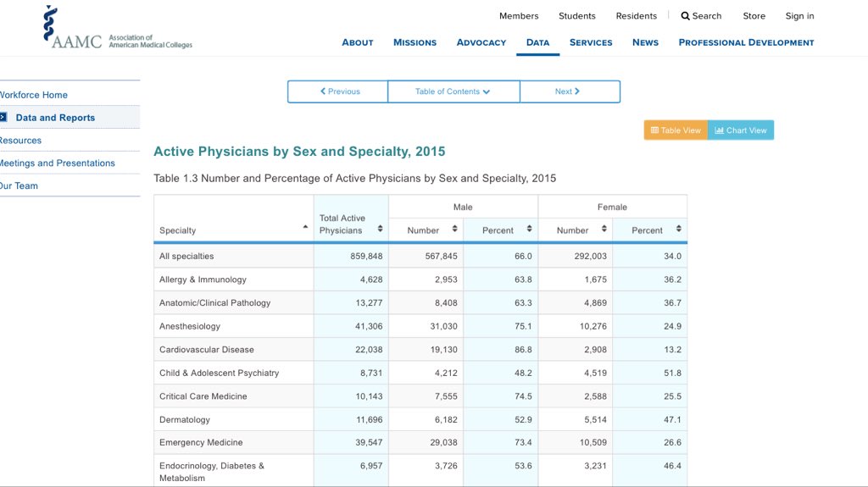Click the Data and Reports arrow icon
This screenshot has width=868, height=487.
tap(3, 118)
